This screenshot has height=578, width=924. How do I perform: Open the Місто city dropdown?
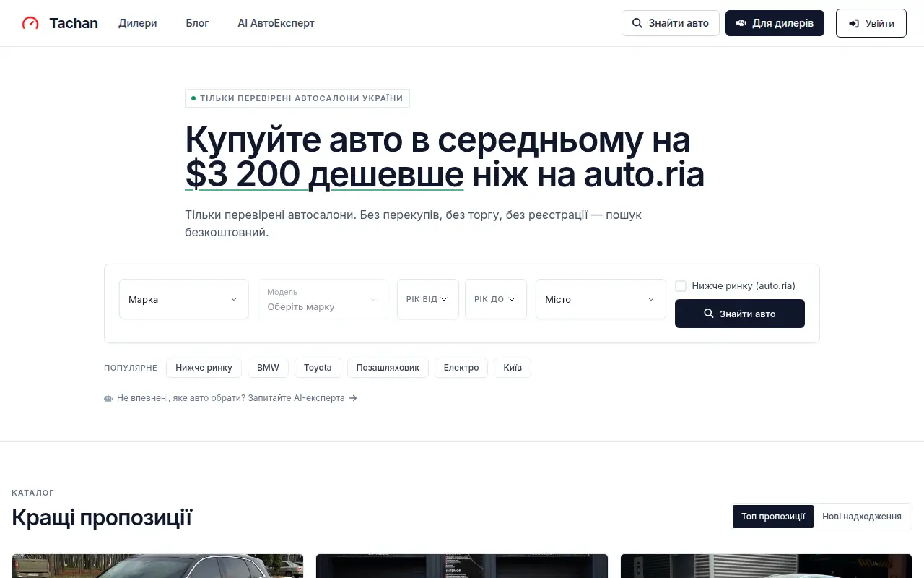601,299
